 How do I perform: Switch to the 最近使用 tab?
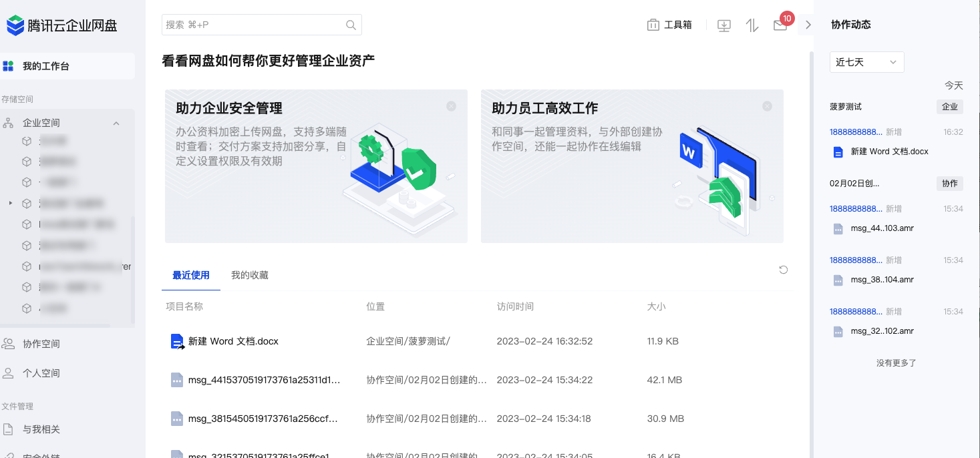[191, 275]
